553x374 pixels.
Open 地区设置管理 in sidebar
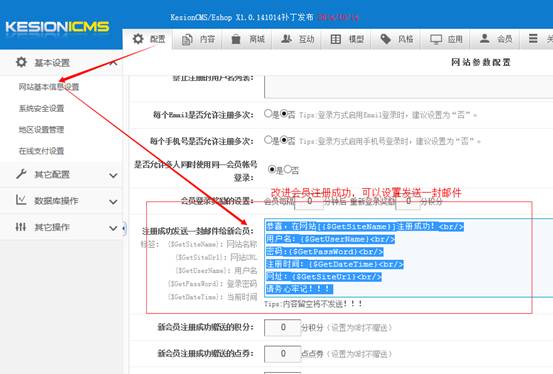pos(41,129)
